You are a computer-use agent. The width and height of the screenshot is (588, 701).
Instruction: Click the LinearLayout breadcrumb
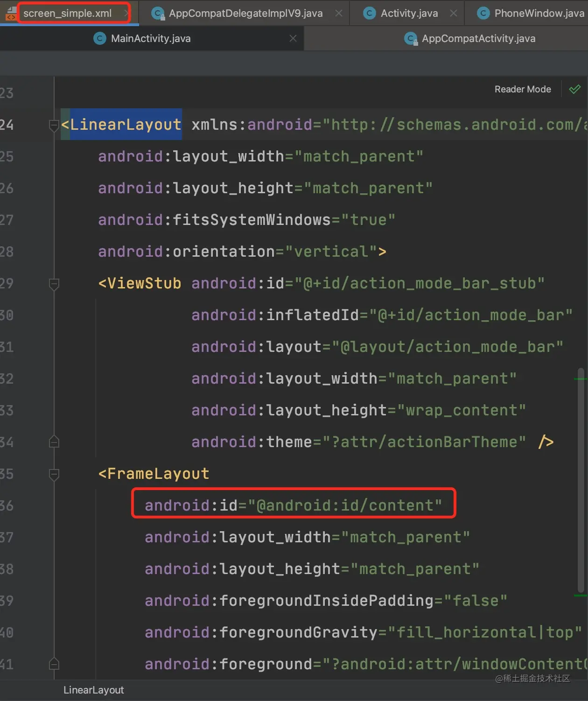tap(93, 690)
